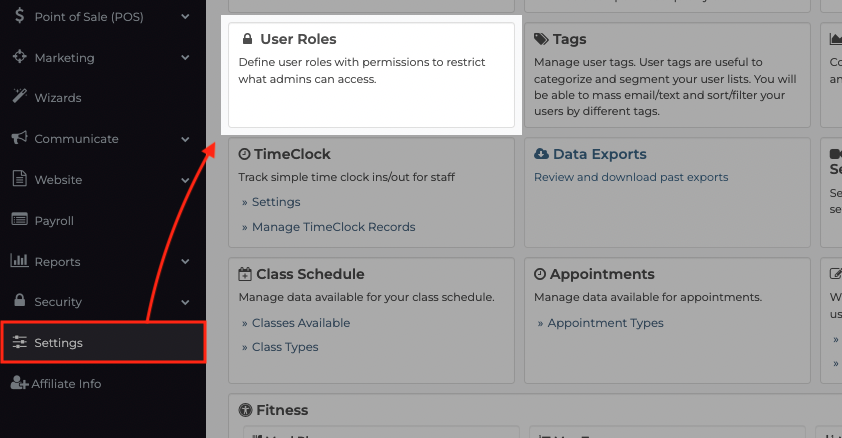The height and width of the screenshot is (438, 842).
Task: Click the Payroll list icon
Action: click(19, 220)
